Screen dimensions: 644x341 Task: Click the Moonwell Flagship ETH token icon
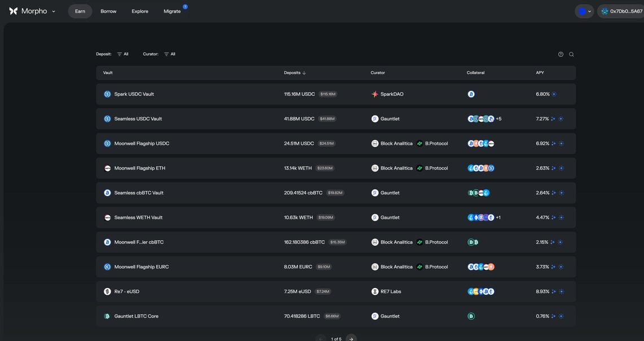coord(107,168)
